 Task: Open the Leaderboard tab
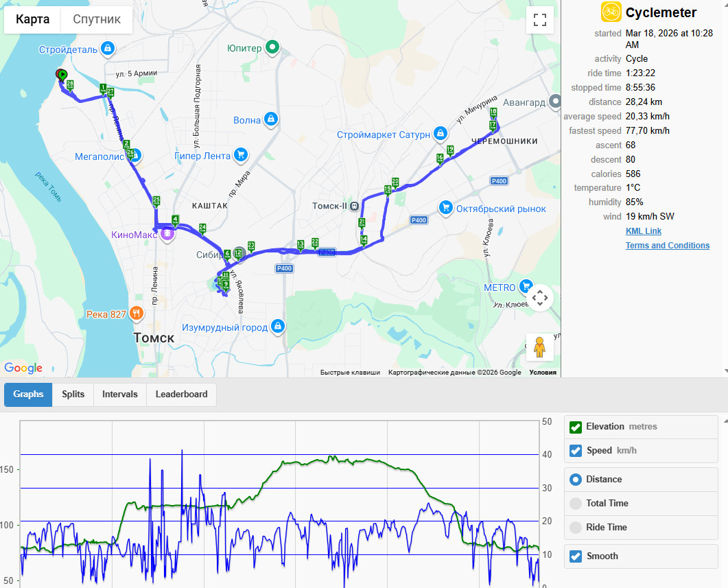coord(181,395)
